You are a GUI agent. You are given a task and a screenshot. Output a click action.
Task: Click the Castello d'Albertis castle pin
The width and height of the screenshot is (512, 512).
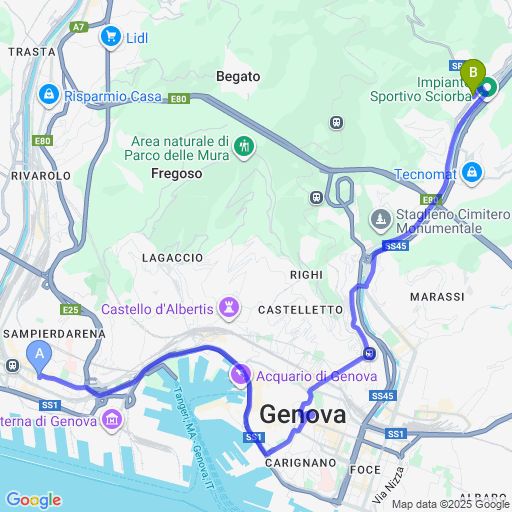(229, 309)
